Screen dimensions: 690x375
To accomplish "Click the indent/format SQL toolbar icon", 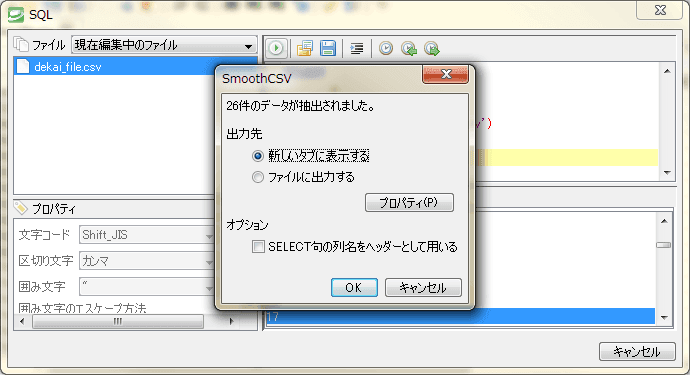I will pos(357,48).
